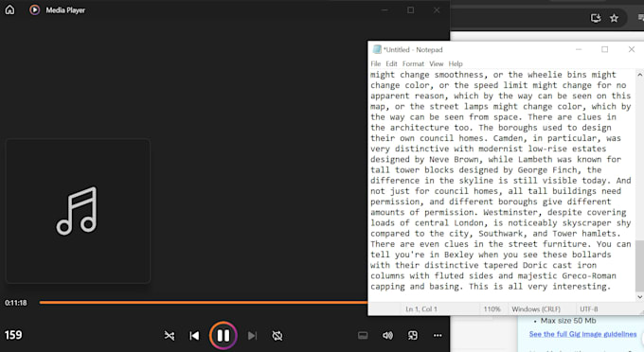Open Notepad Help menu
The image size is (644, 352).
tap(456, 63)
